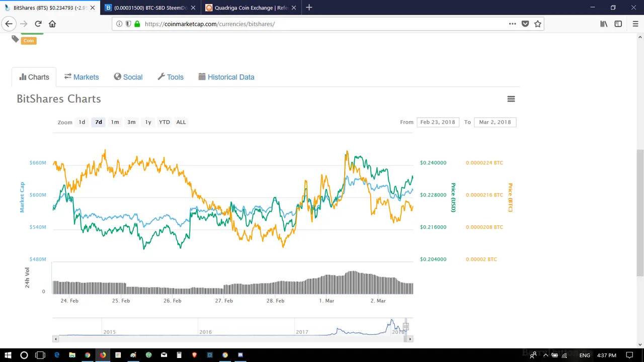The image size is (644, 362).
Task: Show site information icon in address bar
Action: pos(119,24)
